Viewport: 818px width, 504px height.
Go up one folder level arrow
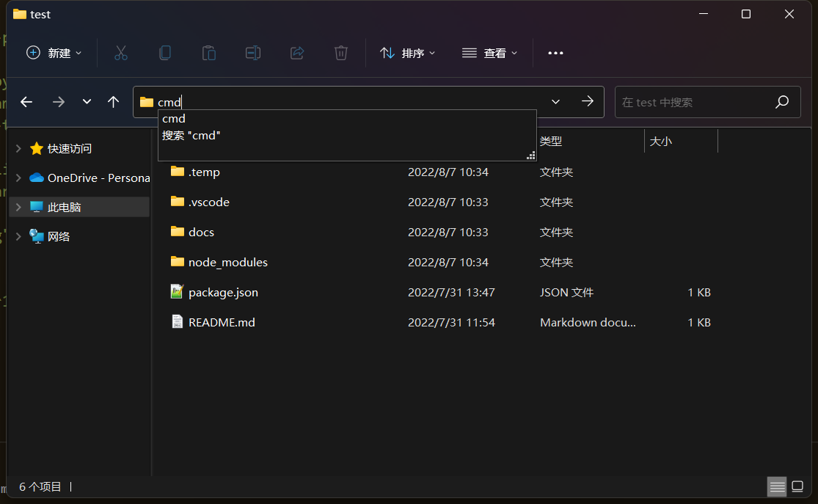pos(113,102)
